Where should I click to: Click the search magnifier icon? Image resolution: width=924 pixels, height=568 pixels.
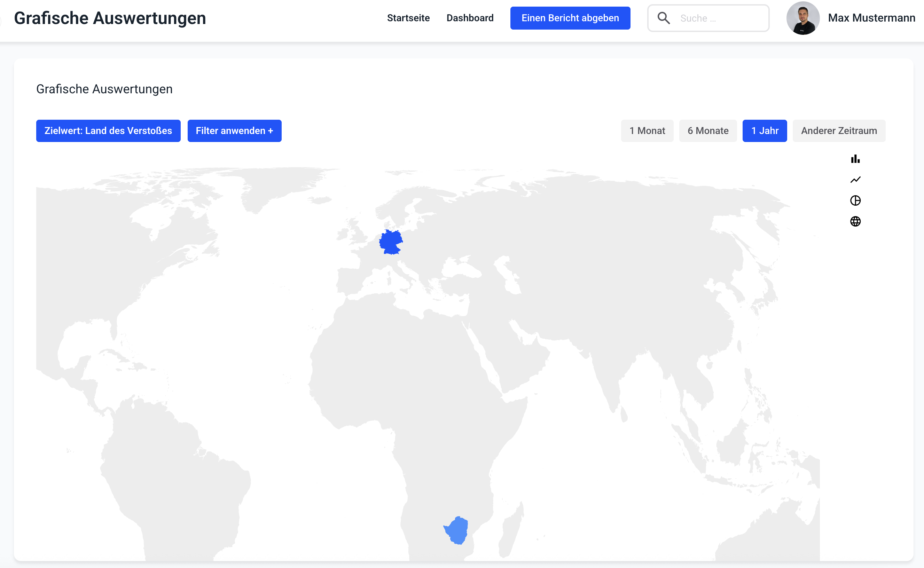(663, 18)
